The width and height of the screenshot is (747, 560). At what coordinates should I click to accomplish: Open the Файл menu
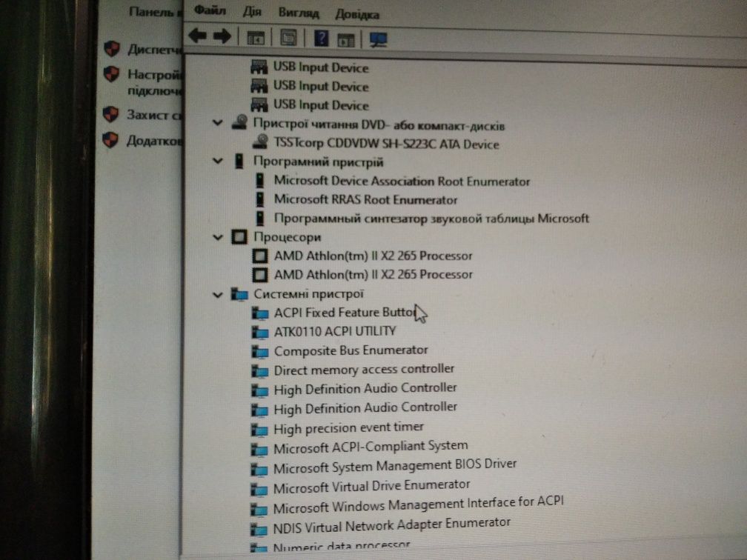tap(210, 10)
